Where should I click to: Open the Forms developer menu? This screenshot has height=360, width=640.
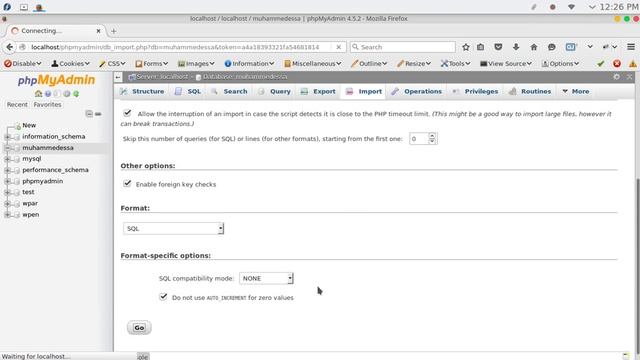[x=151, y=64]
